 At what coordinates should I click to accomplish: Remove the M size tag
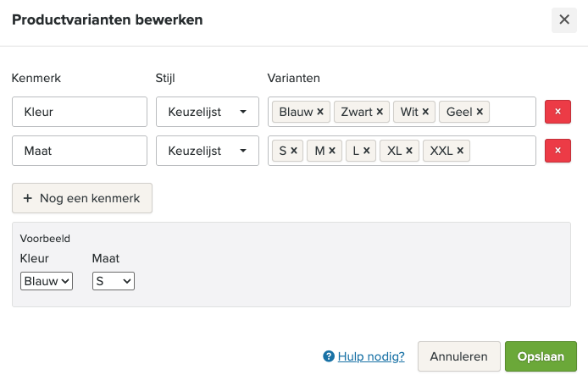332,151
